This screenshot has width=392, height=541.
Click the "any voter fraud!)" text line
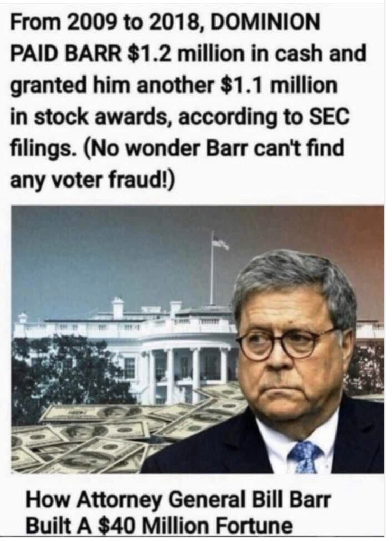(93, 181)
